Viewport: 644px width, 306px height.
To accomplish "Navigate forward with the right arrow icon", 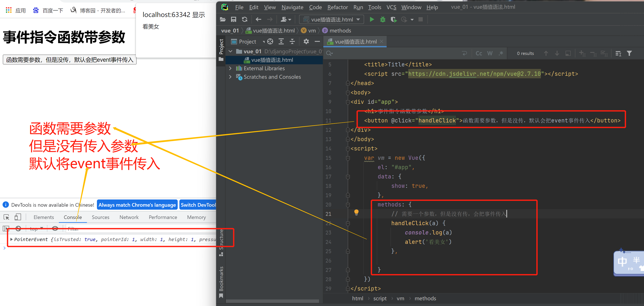I will (x=270, y=19).
